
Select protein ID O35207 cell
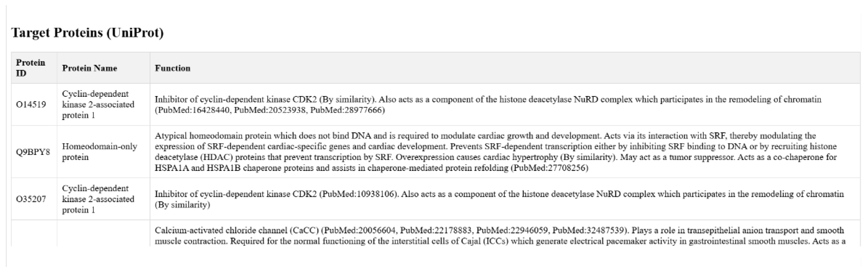pyautogui.click(x=31, y=199)
